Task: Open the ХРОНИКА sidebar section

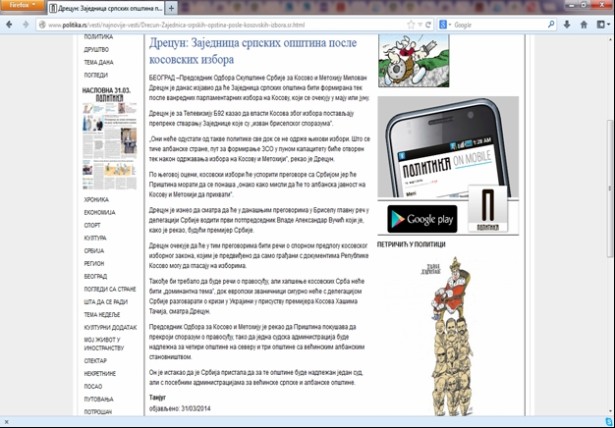Action: click(x=96, y=200)
